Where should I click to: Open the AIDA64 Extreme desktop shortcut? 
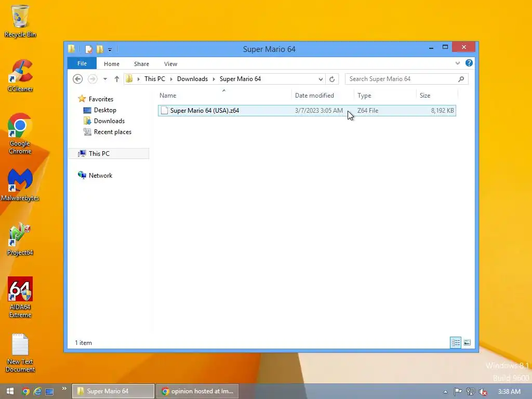tap(20, 297)
